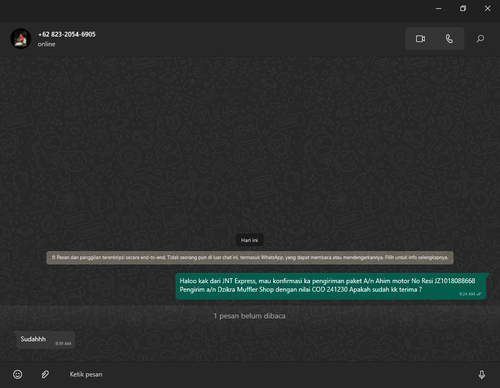Record a voice message with the microphone
Screen dimensions: 500x388
(482, 375)
